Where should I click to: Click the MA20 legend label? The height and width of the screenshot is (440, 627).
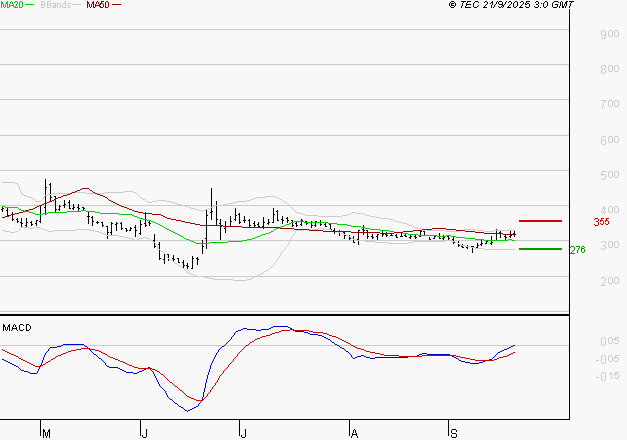(12, 5)
